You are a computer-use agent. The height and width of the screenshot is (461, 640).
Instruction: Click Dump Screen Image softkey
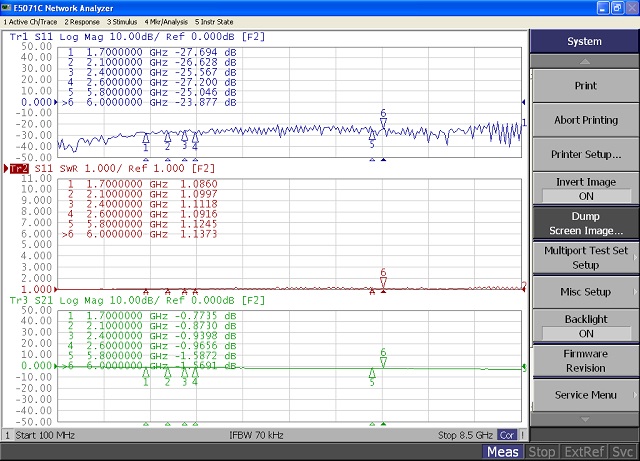coord(585,223)
